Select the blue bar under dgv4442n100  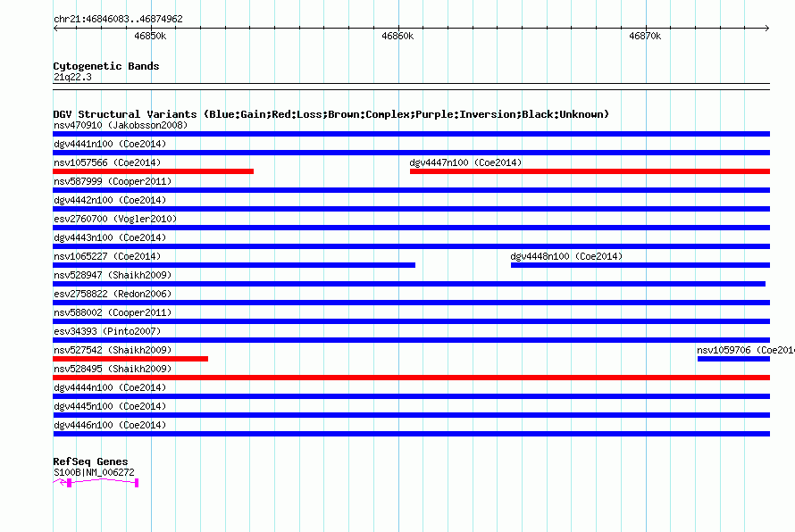click(x=411, y=209)
